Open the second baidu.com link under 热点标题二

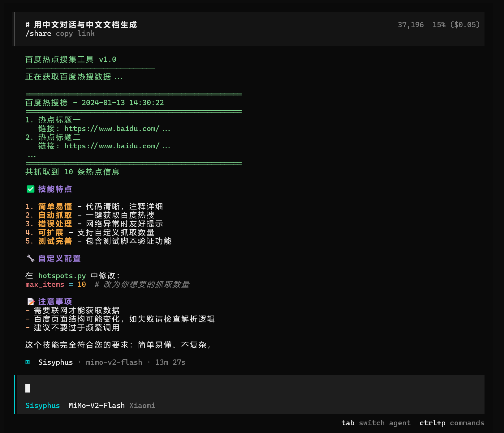click(117, 146)
